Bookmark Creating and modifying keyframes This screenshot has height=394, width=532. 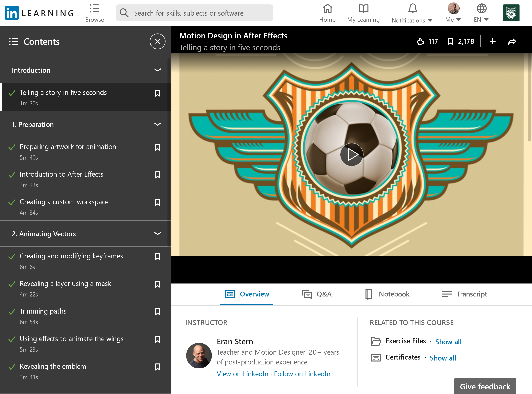click(x=157, y=257)
